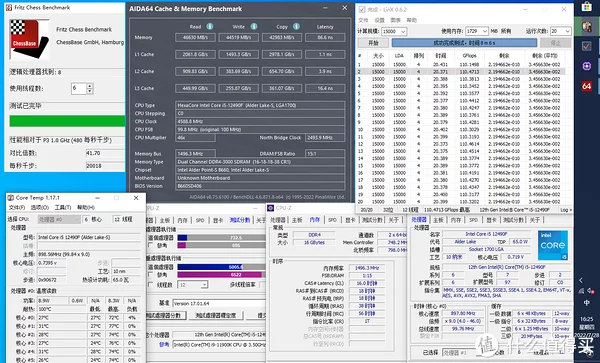Click the green progress bar in Fritz Chess

[67, 121]
